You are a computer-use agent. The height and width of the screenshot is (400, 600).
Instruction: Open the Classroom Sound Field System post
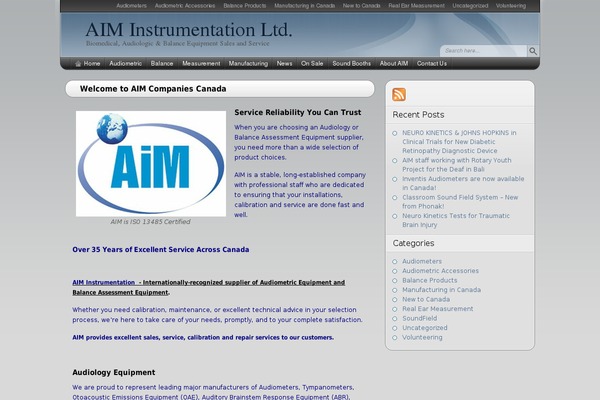pyautogui.click(x=460, y=202)
